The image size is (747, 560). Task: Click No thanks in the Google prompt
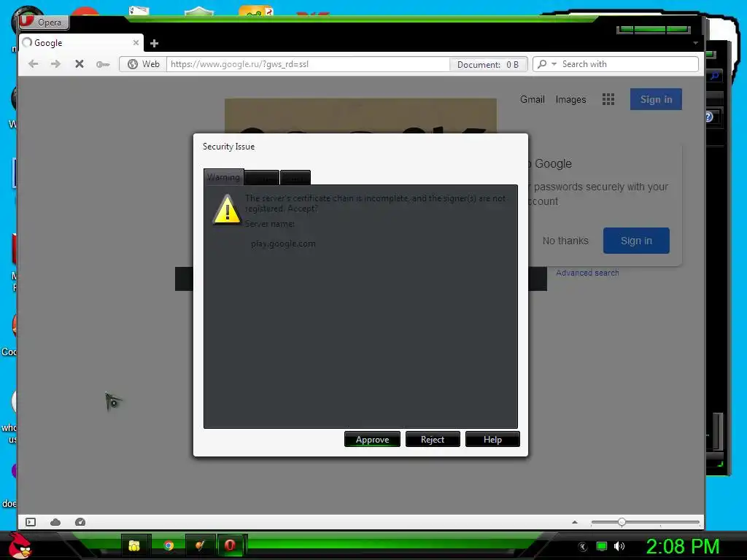[x=565, y=241]
